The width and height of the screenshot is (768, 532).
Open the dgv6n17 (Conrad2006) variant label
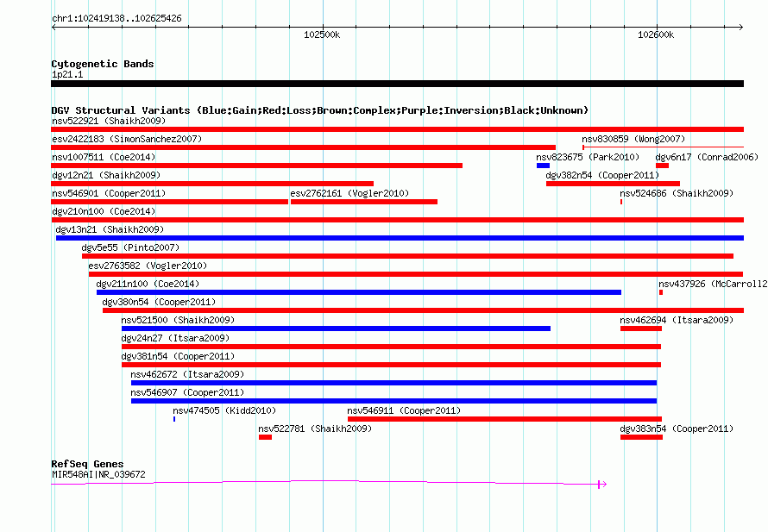tap(707, 157)
